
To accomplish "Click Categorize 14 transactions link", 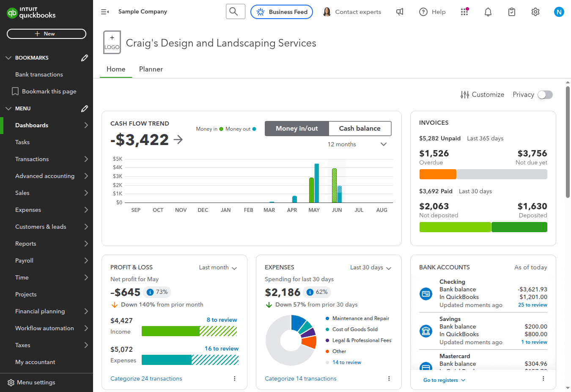I will pos(301,378).
